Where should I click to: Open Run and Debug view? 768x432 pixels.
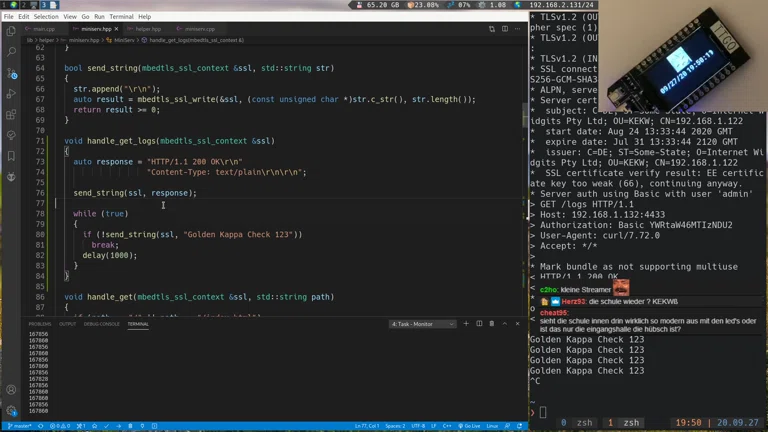click(x=11, y=94)
